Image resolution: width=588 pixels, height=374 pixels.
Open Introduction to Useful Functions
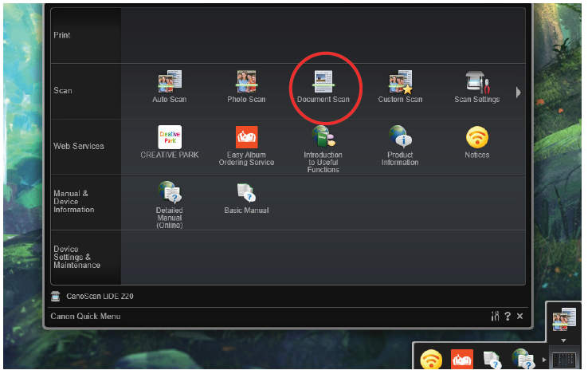324,150
